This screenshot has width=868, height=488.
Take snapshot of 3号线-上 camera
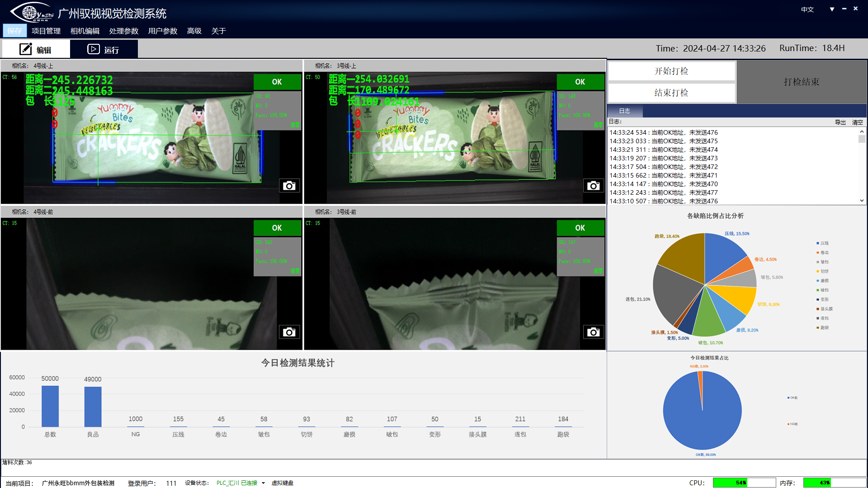(593, 186)
